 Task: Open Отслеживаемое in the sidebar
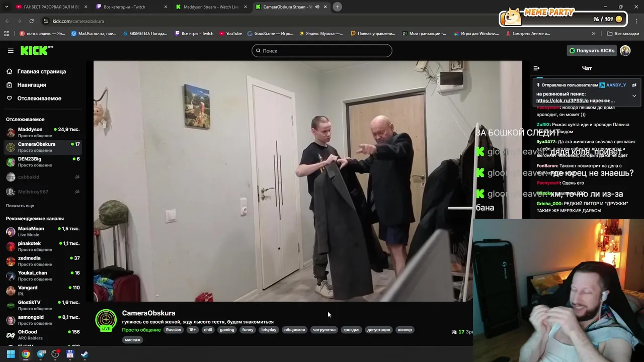point(39,98)
